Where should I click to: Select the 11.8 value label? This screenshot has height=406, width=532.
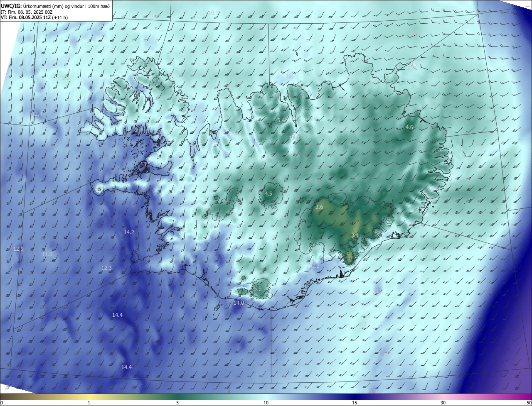pyautogui.click(x=47, y=254)
